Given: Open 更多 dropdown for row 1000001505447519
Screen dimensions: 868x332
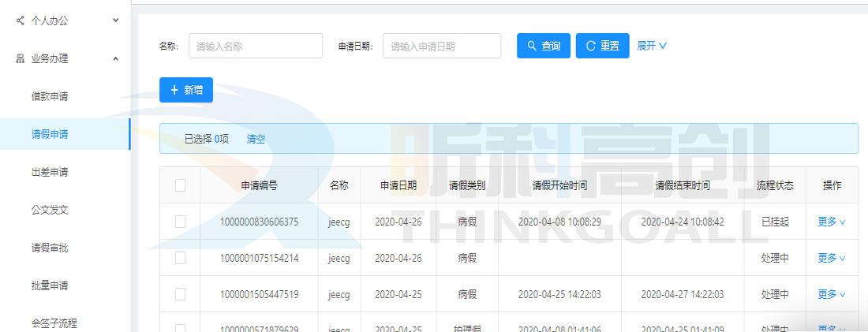Looking at the screenshot, I should (x=832, y=295).
